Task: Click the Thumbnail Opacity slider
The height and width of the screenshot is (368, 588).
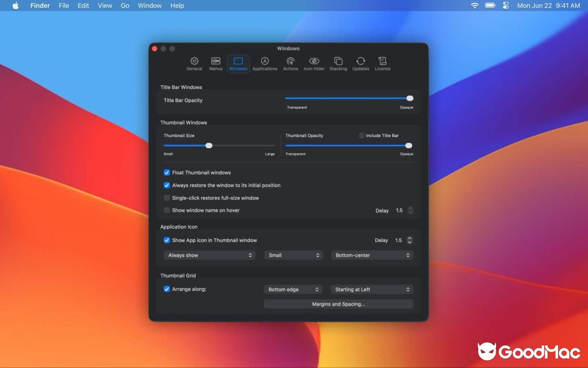Action: pos(349,145)
